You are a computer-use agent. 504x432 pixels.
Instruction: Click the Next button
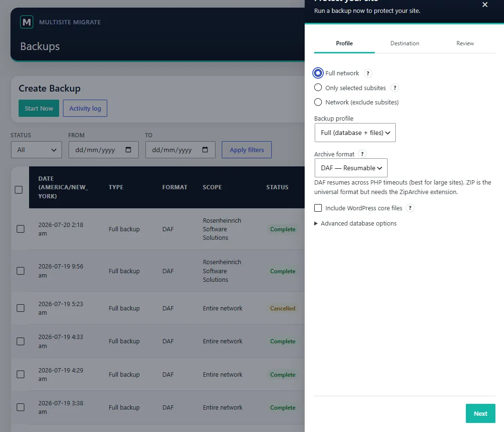click(481, 413)
